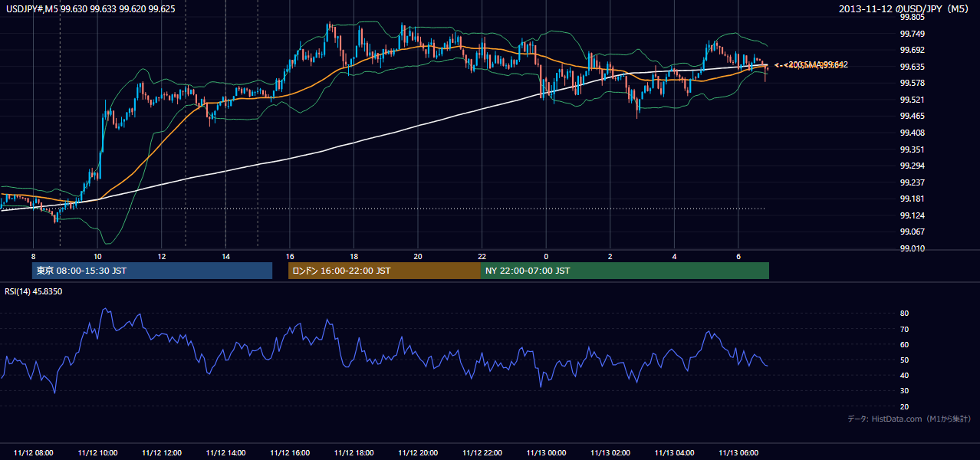Click price axis label 99.294
Screen dimensions: 980x460
coord(913,166)
